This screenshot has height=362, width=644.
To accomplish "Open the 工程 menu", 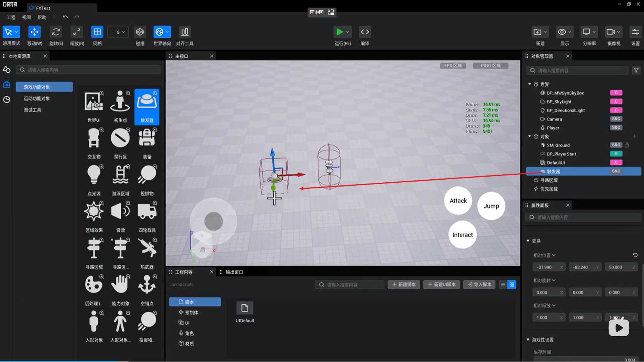I will coord(11,17).
